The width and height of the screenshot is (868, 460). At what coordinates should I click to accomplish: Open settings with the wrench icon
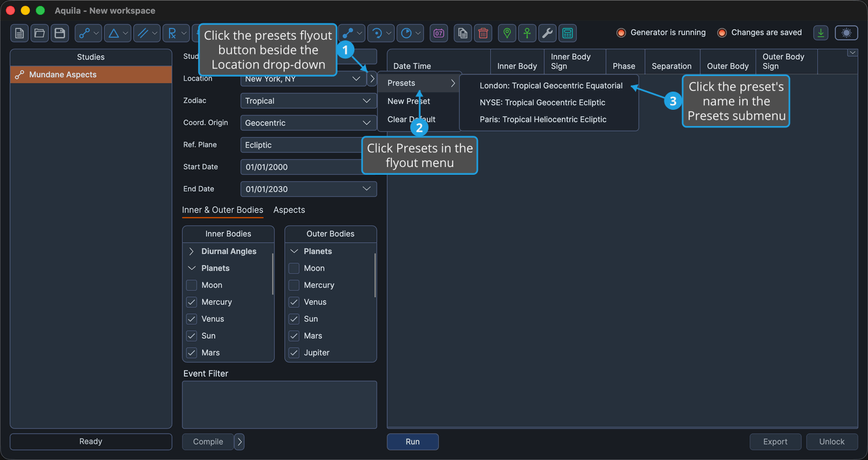click(x=547, y=33)
